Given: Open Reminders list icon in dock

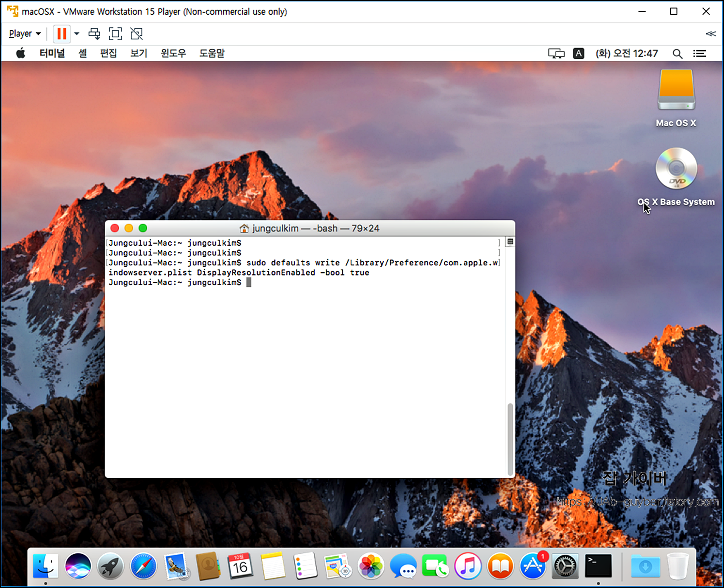Looking at the screenshot, I should tap(305, 566).
